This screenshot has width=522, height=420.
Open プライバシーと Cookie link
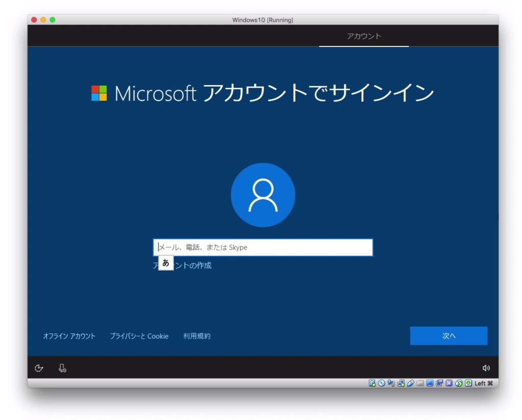139,336
